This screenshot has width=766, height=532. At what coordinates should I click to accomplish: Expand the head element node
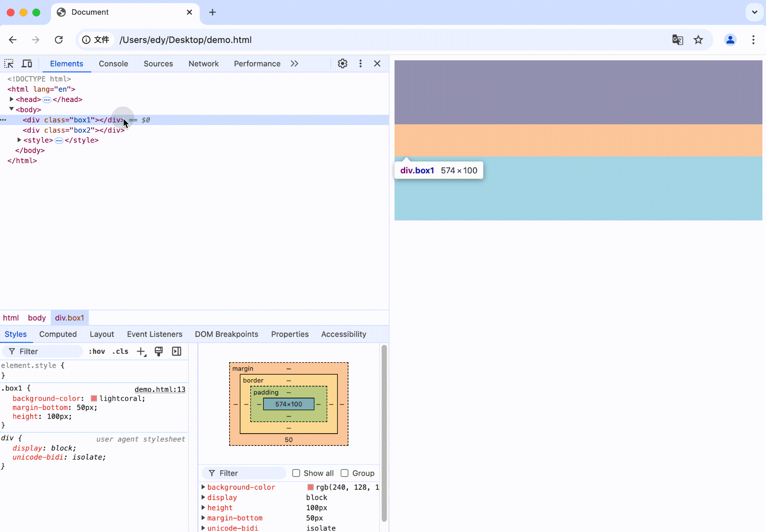click(12, 99)
